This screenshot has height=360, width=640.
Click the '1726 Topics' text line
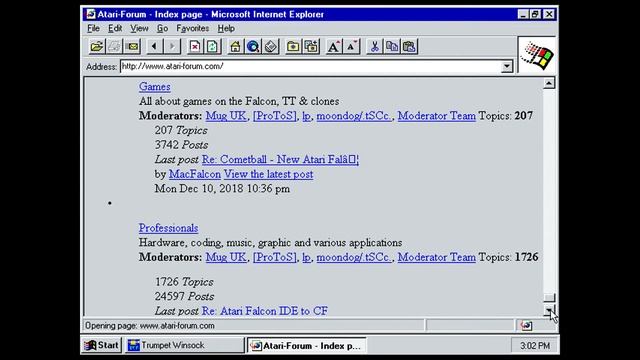[x=184, y=282]
